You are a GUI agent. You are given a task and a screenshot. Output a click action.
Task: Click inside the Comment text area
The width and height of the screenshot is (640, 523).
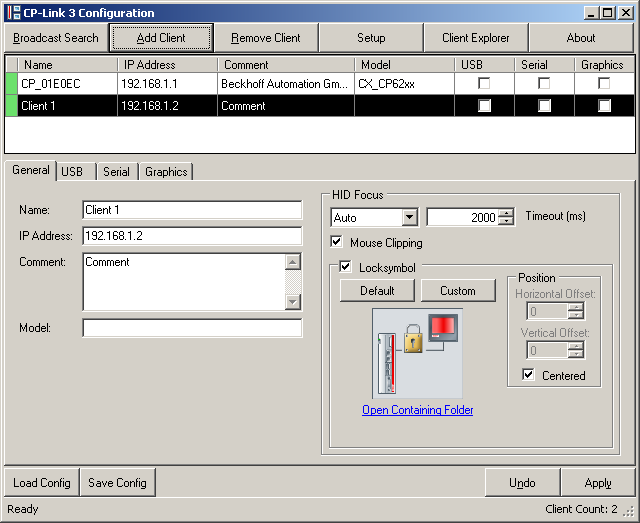pos(184,282)
